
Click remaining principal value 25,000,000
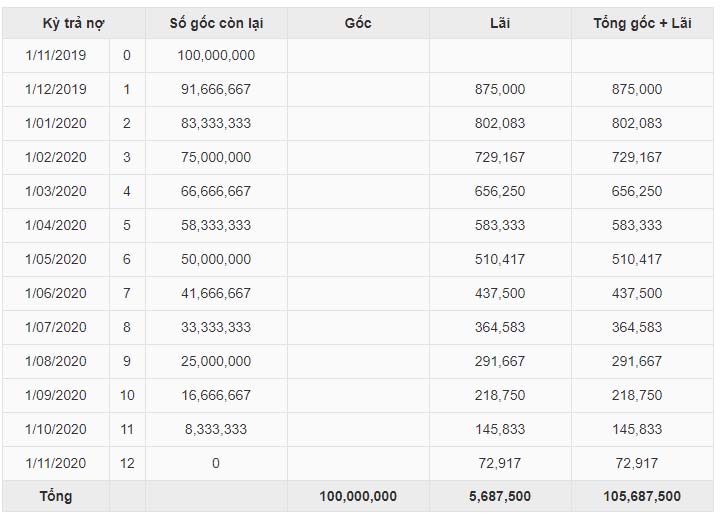coord(216,361)
